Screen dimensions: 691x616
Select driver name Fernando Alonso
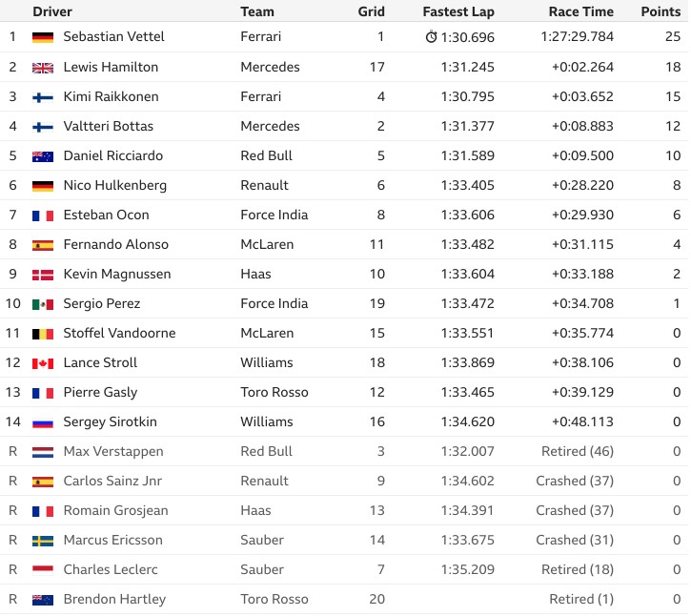point(116,244)
